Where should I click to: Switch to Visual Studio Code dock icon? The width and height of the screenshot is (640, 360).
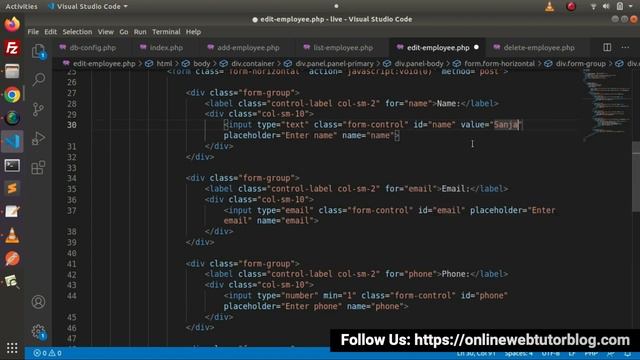point(12,142)
